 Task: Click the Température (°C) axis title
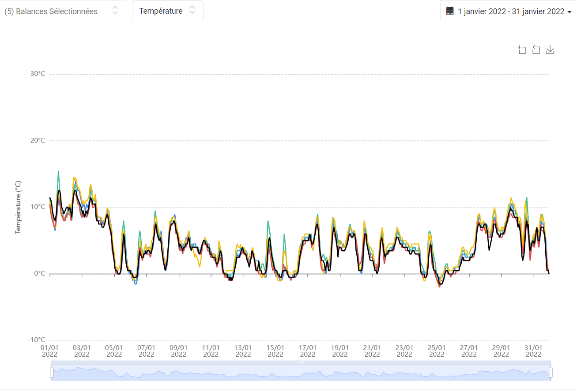tap(18, 207)
